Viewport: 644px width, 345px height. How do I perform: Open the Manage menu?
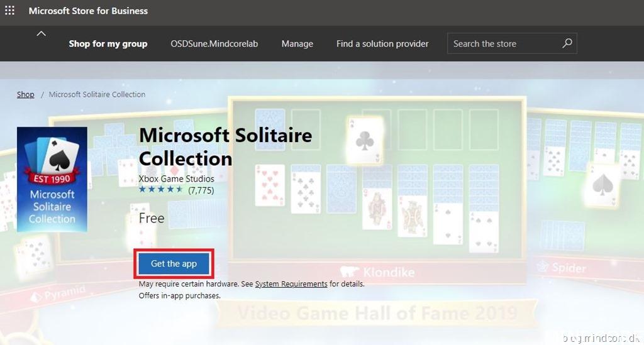(297, 44)
